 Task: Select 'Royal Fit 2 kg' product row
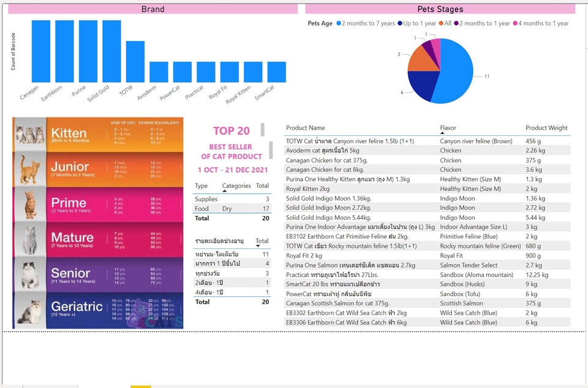(427, 256)
